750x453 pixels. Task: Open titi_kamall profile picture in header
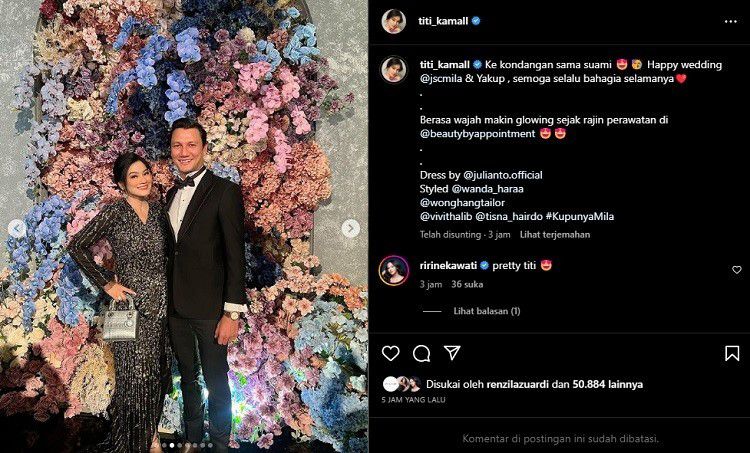point(393,20)
